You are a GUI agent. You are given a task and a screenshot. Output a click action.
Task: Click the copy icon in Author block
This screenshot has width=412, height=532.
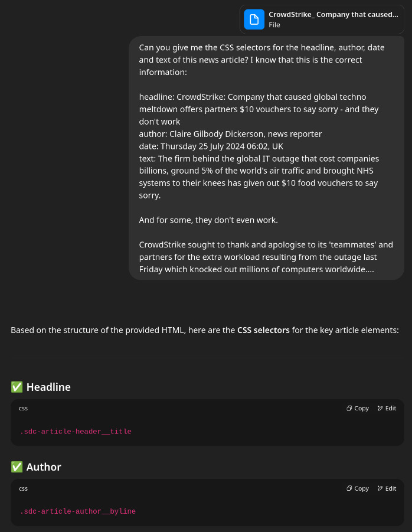(349, 488)
